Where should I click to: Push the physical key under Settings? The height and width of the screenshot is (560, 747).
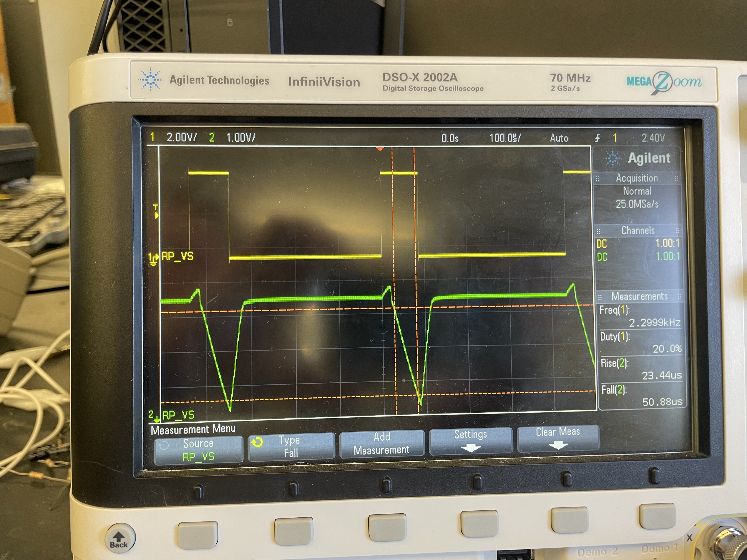click(x=479, y=524)
